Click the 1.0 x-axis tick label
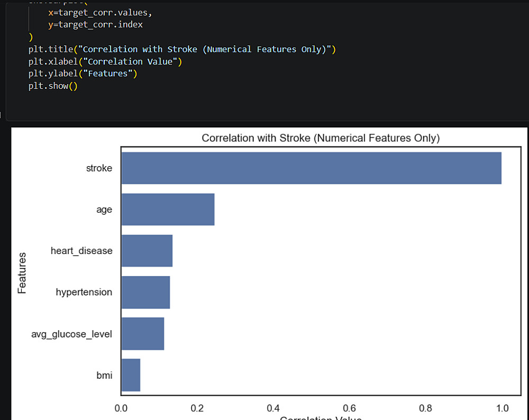This screenshot has width=529, height=420. pyautogui.click(x=502, y=408)
